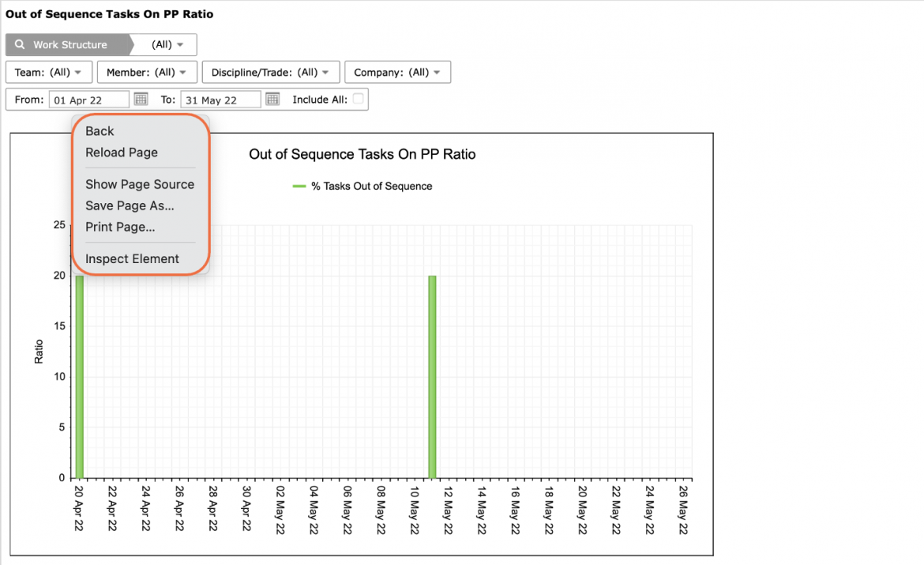
Task: Select Reload Page in context menu
Action: [x=122, y=153]
